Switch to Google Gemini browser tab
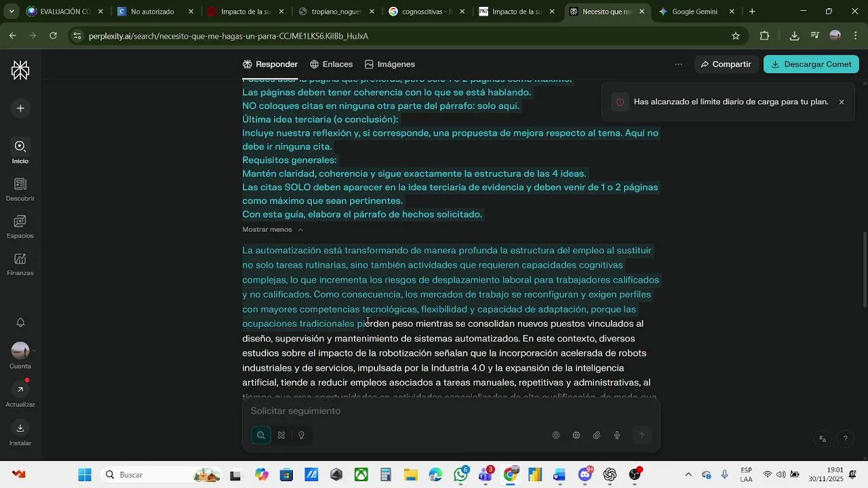 click(697, 12)
